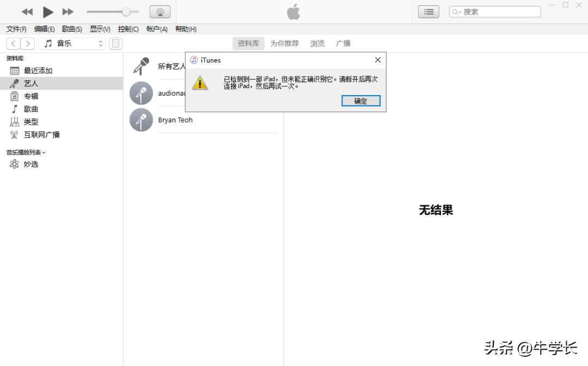Browse 类型 (Genres) in sidebar

click(30, 122)
